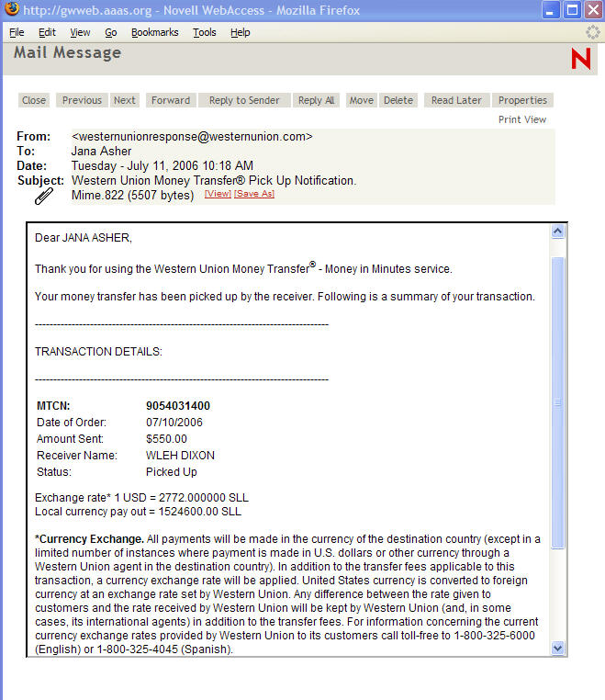The image size is (605, 700).
Task: Open the Help menu
Action: point(240,32)
